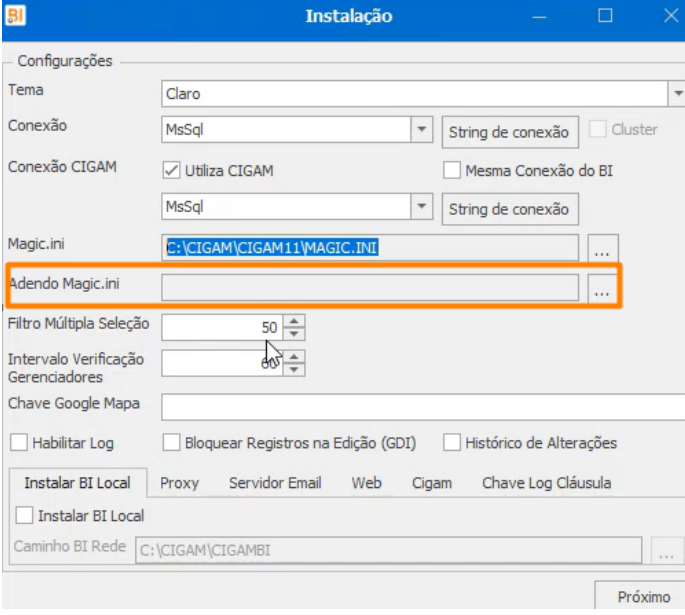
Task: Enable Mesma Conexão do BI checkbox
Action: (x=452, y=170)
